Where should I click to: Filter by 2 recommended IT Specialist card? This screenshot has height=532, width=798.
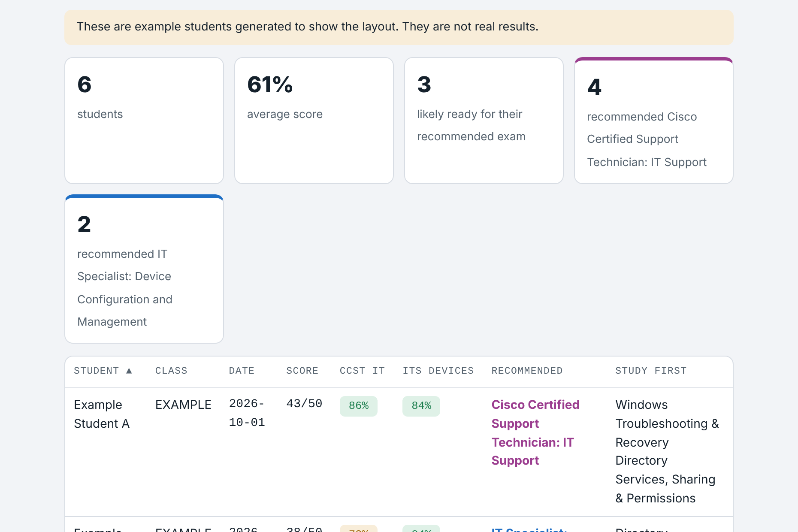coord(144,269)
